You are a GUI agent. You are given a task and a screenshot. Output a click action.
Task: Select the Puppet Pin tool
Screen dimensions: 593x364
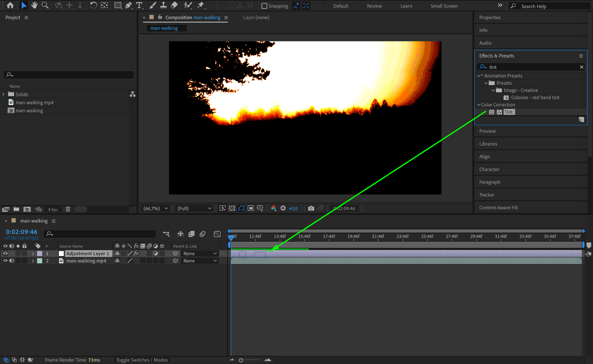pyautogui.click(x=200, y=5)
